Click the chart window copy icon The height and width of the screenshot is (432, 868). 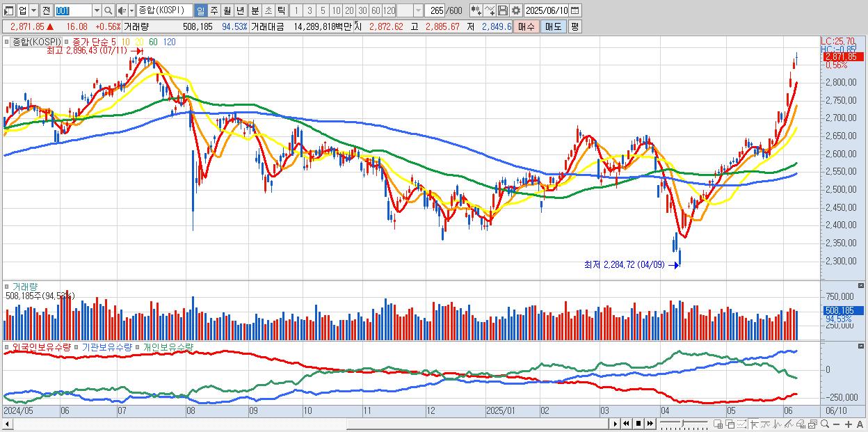pos(812,424)
